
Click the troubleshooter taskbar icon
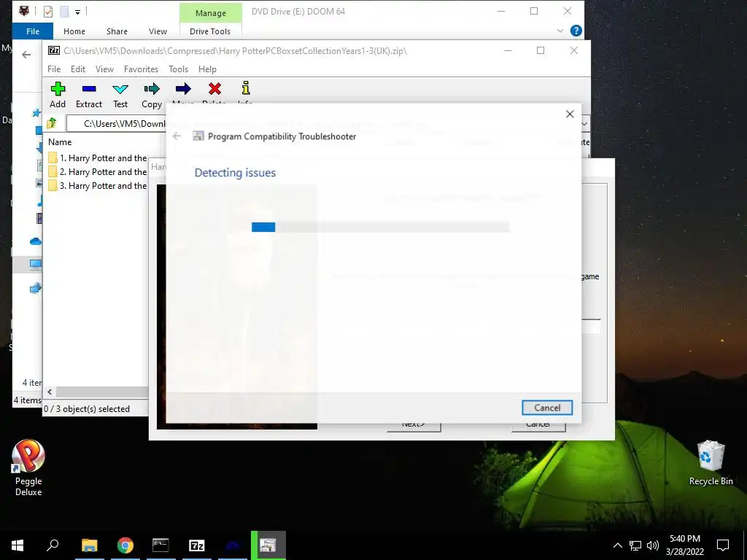[268, 545]
